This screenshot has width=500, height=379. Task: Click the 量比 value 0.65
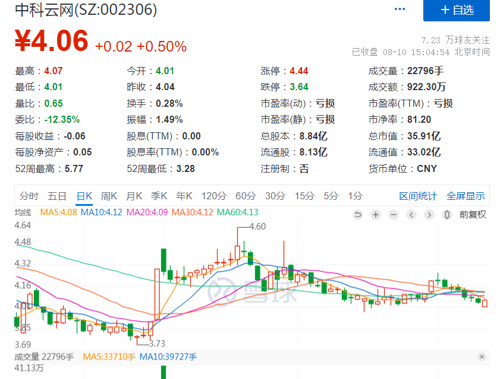(53, 103)
